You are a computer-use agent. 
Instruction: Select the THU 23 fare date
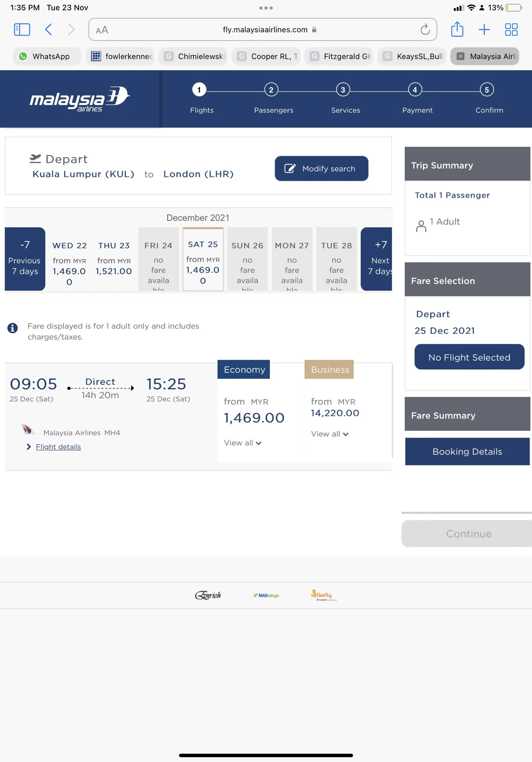(x=114, y=259)
